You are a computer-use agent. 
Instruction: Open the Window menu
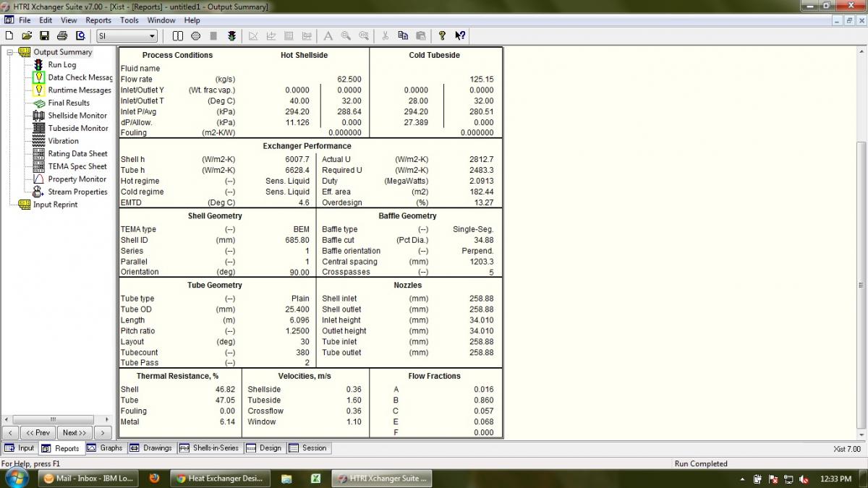tap(161, 20)
